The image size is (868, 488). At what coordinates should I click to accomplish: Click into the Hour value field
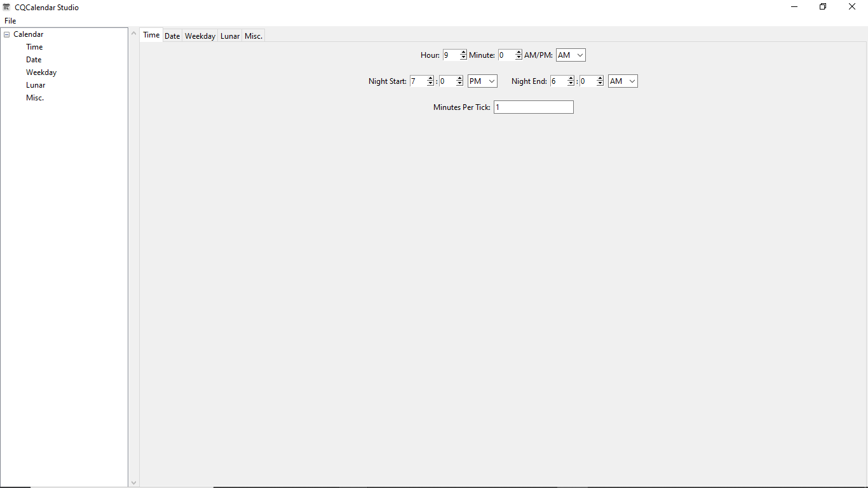click(451, 55)
